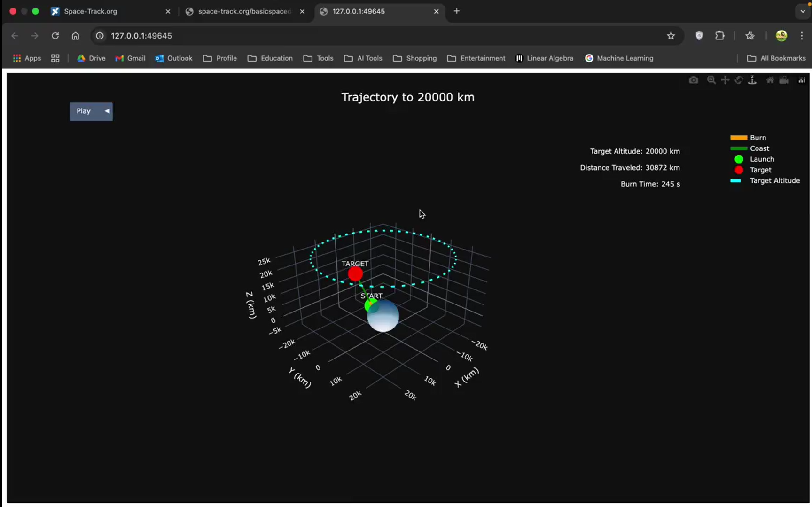Reset camera to last saved view
This screenshot has width=812, height=507.
pyautogui.click(x=784, y=80)
